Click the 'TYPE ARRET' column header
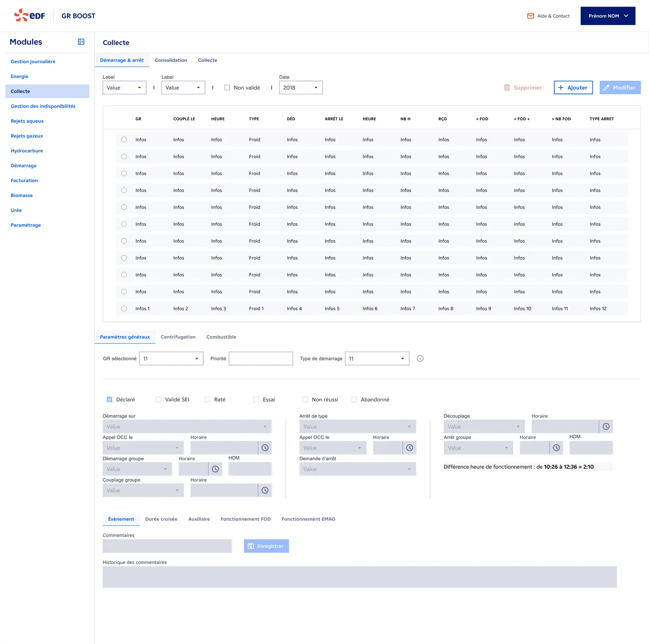 [602, 119]
